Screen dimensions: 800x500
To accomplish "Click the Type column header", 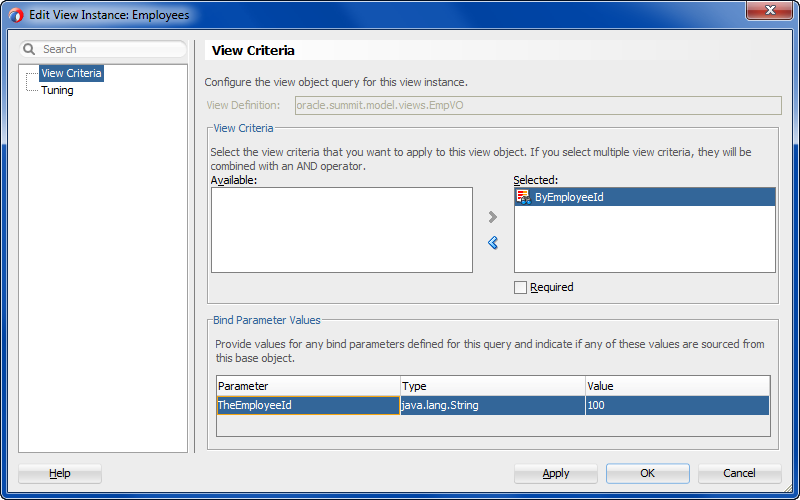I will [493, 386].
